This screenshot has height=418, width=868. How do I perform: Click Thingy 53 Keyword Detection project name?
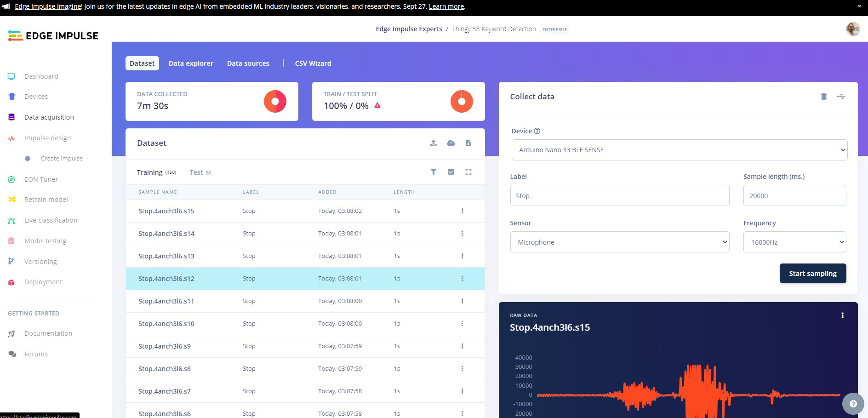(x=494, y=29)
